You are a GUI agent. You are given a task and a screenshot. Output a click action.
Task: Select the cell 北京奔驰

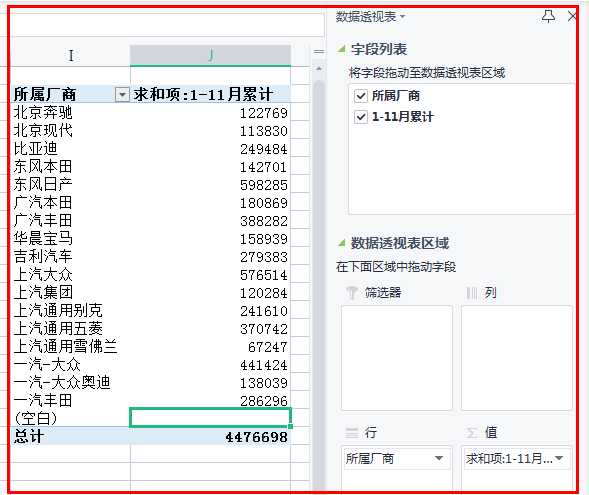70,112
